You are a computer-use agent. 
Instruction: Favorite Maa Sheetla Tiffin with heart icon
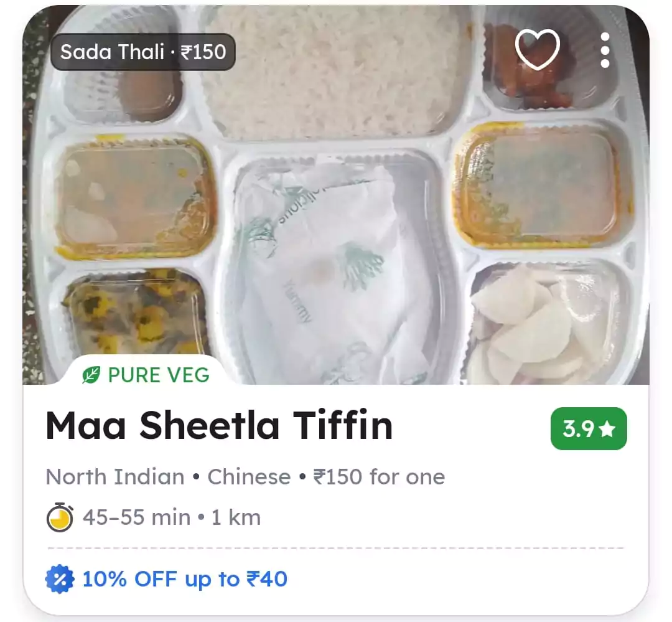pyautogui.click(x=538, y=49)
